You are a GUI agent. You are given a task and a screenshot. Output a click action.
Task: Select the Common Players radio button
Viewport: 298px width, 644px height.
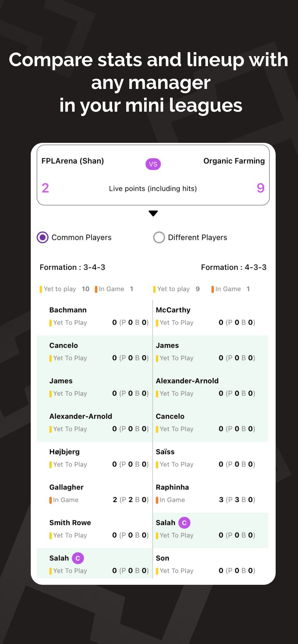pyautogui.click(x=43, y=237)
